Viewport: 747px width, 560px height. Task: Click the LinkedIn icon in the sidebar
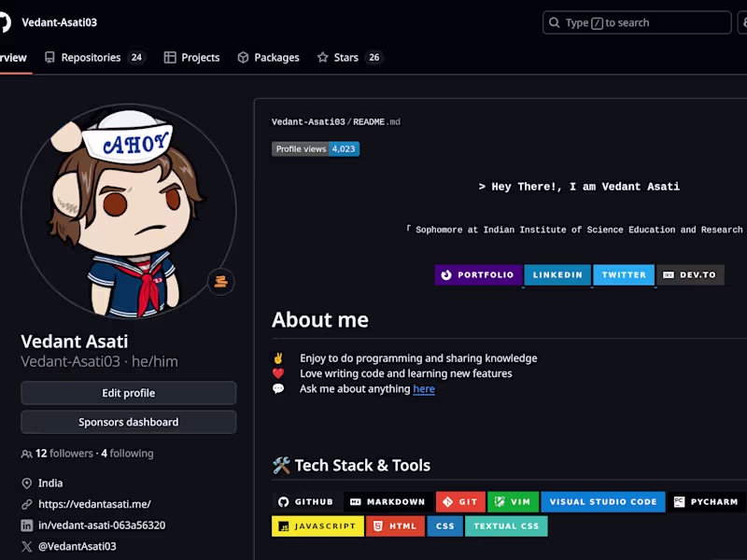(25, 525)
